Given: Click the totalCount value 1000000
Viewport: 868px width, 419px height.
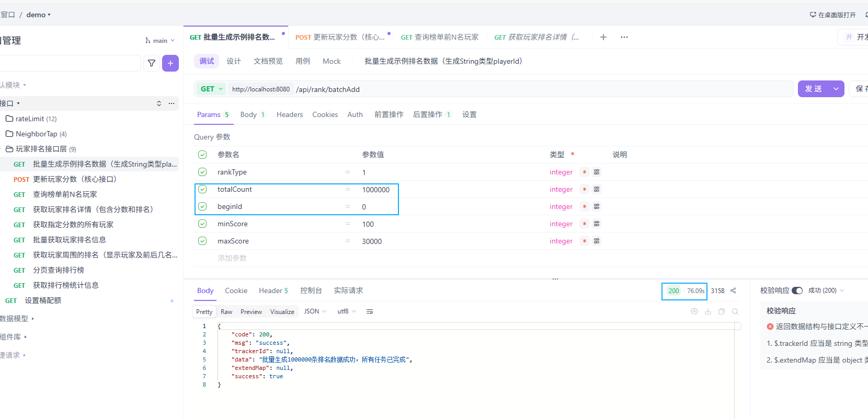Looking at the screenshot, I should tap(376, 190).
